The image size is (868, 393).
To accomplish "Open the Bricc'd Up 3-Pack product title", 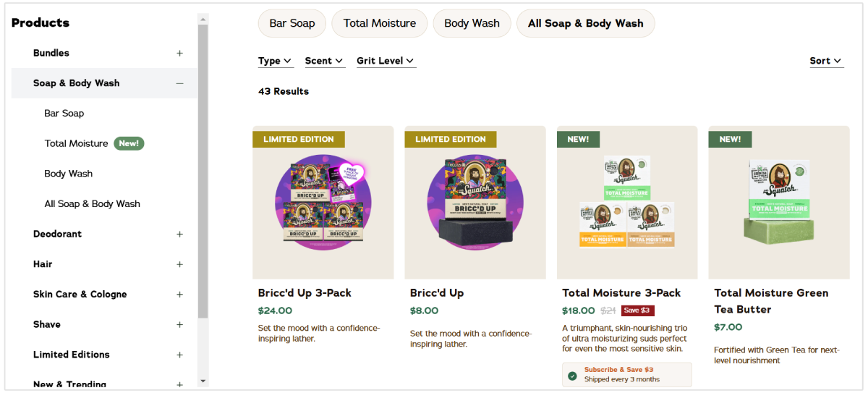I will point(305,293).
